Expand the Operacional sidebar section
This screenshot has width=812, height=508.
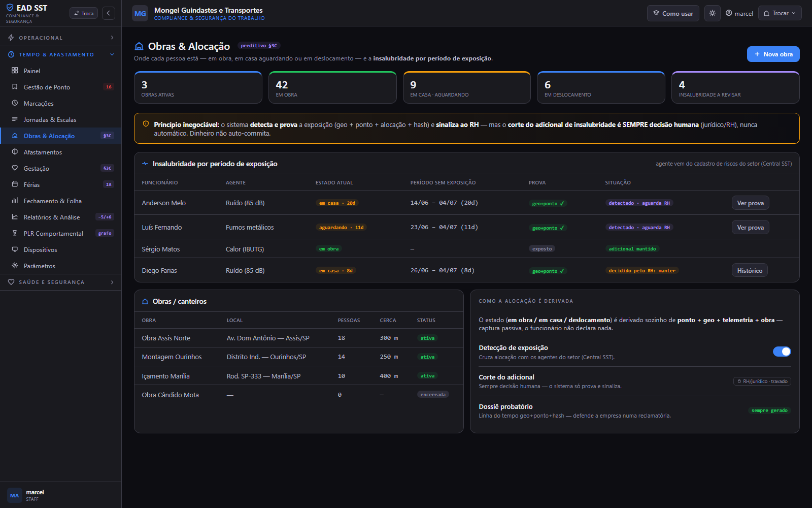[x=61, y=38]
